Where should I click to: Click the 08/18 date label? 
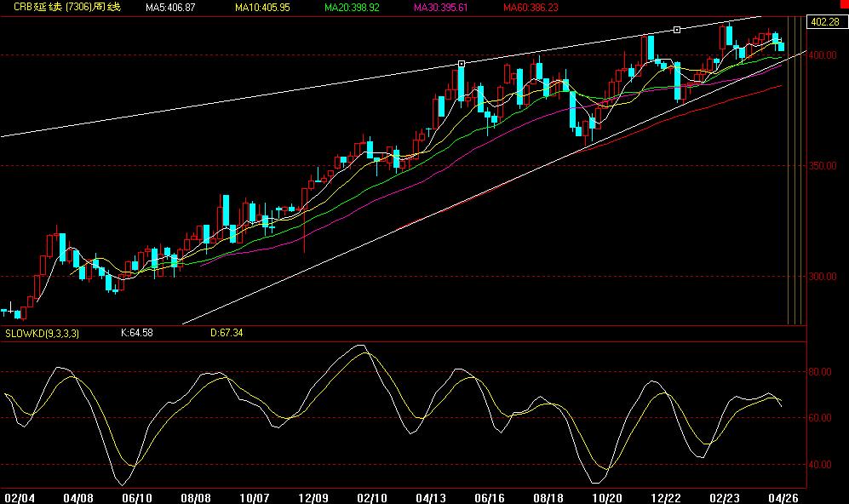[548, 498]
